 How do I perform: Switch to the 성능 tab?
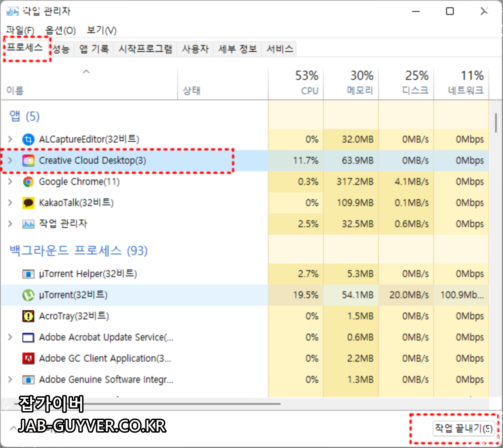click(61, 49)
